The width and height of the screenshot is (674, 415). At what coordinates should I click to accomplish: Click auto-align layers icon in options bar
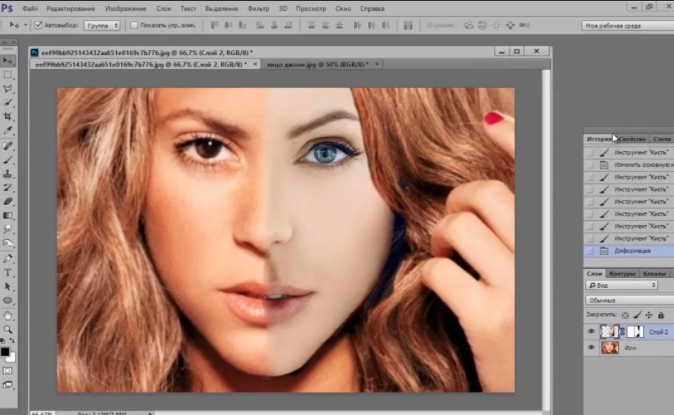click(408, 25)
